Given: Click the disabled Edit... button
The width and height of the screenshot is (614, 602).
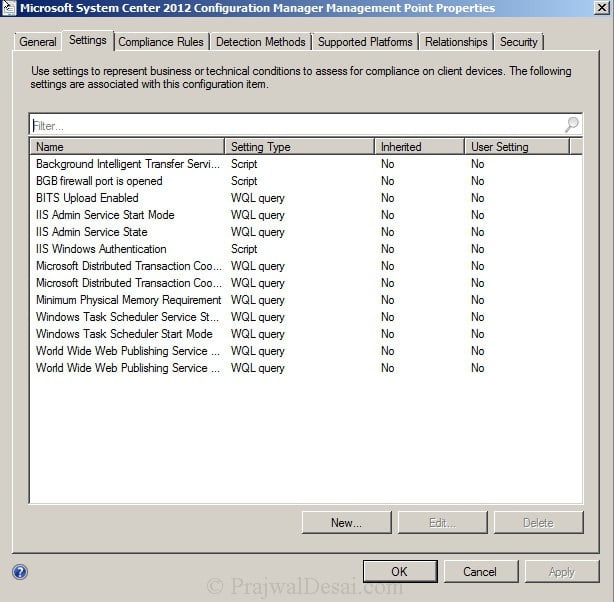Looking at the screenshot, I should point(442,522).
